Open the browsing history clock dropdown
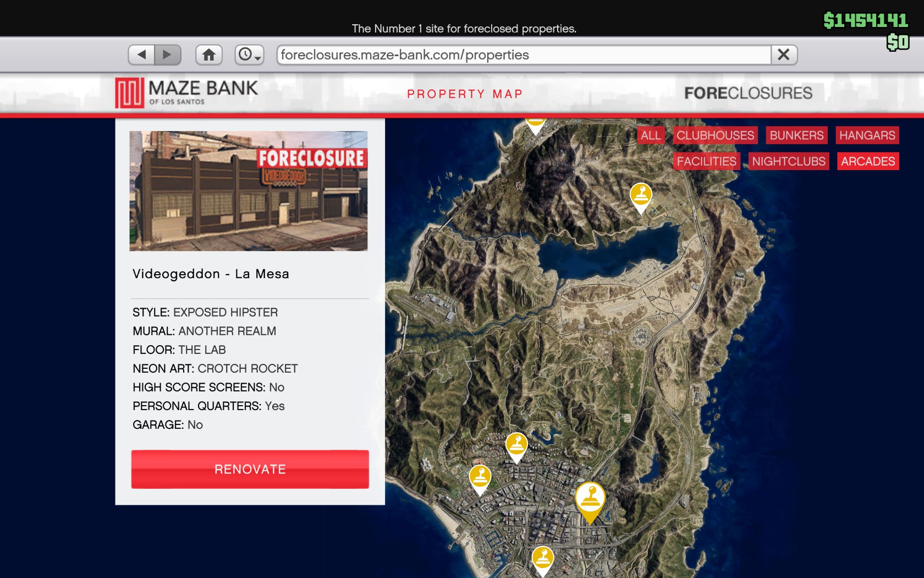The image size is (924, 578). (x=250, y=54)
